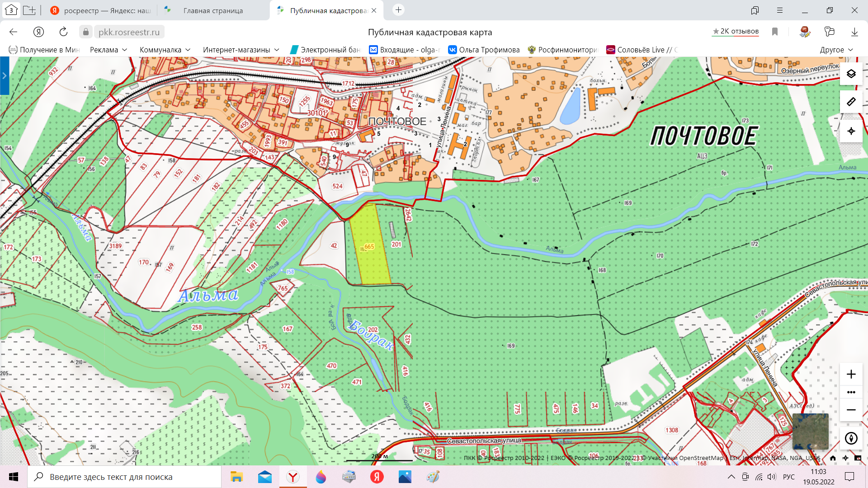
Task: Select the ruler measurement tool
Action: pos(851,102)
